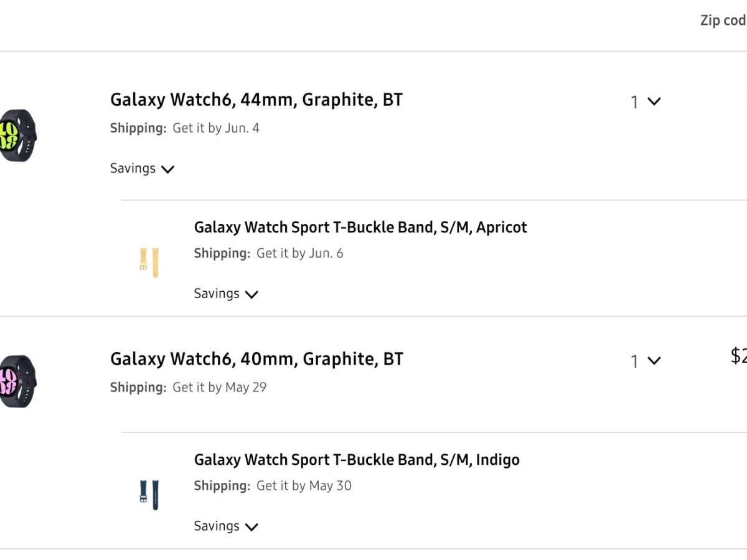747x560 pixels.
Task: Click the chevron icon next to 44mm watch Savings
Action: (x=167, y=169)
